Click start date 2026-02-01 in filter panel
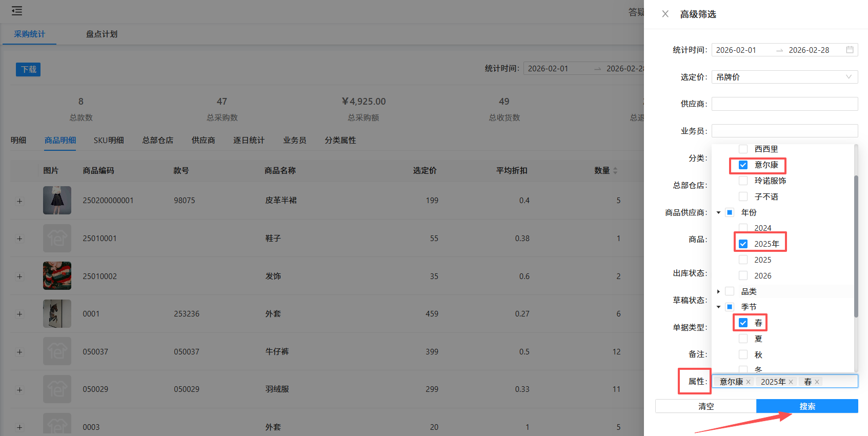 pos(736,50)
